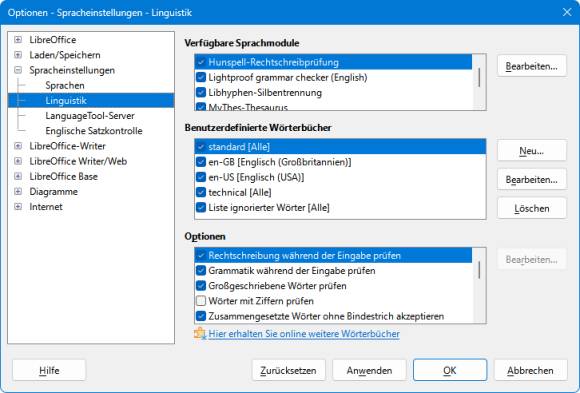Click Bearbeiten for Sprachmodule
The image size is (580, 393).
532,66
